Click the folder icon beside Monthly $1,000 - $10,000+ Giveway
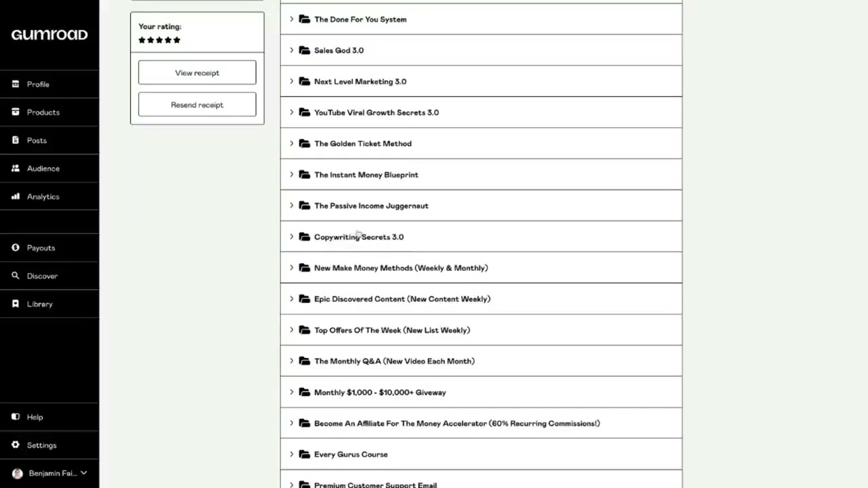The image size is (868, 488). click(x=304, y=392)
